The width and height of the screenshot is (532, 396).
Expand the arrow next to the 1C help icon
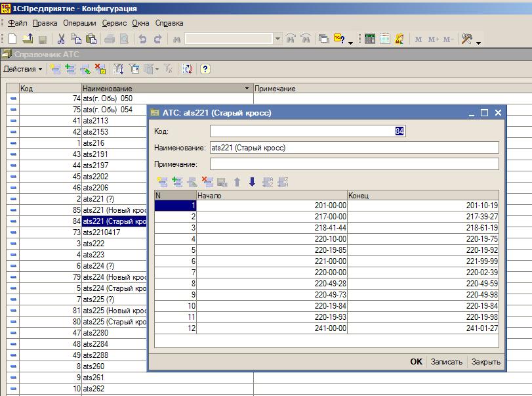(x=350, y=43)
